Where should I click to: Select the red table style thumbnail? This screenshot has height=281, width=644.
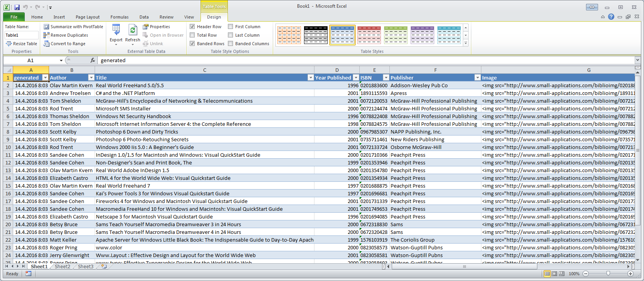[369, 35]
